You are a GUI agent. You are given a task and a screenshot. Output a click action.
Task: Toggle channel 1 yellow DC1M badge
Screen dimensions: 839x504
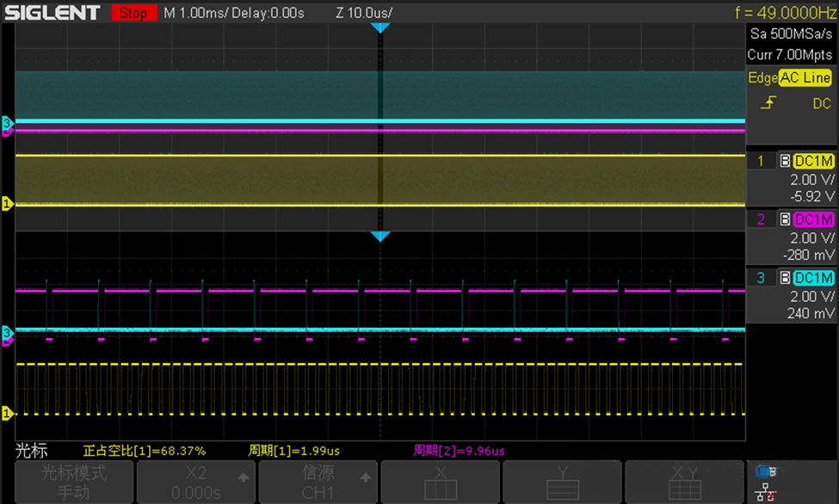tap(813, 161)
